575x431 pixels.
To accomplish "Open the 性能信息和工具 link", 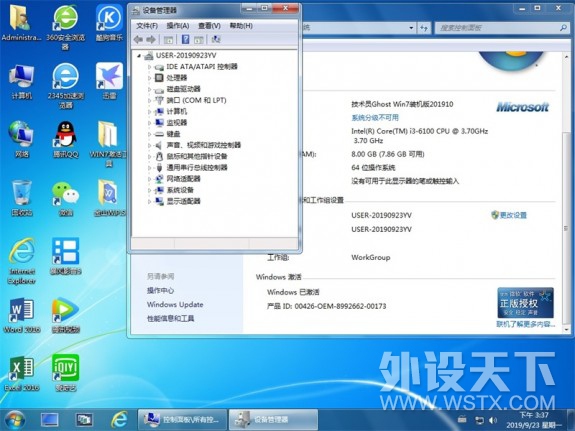I will tap(171, 319).
